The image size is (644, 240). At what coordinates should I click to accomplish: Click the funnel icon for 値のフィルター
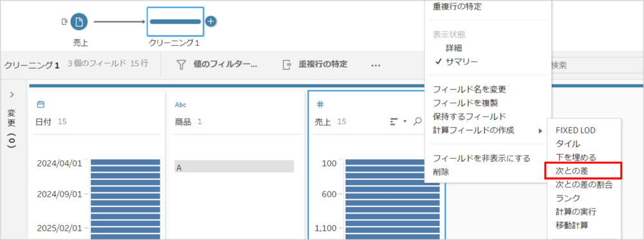pos(182,65)
